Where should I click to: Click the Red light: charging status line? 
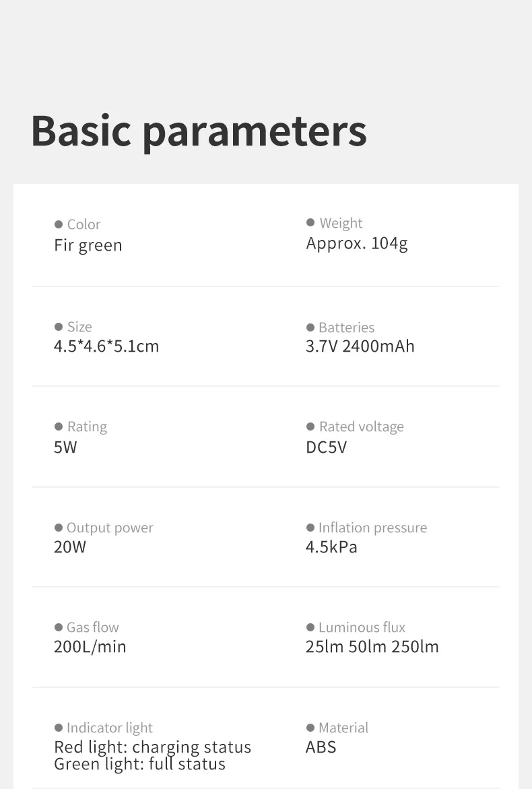pyautogui.click(x=152, y=747)
